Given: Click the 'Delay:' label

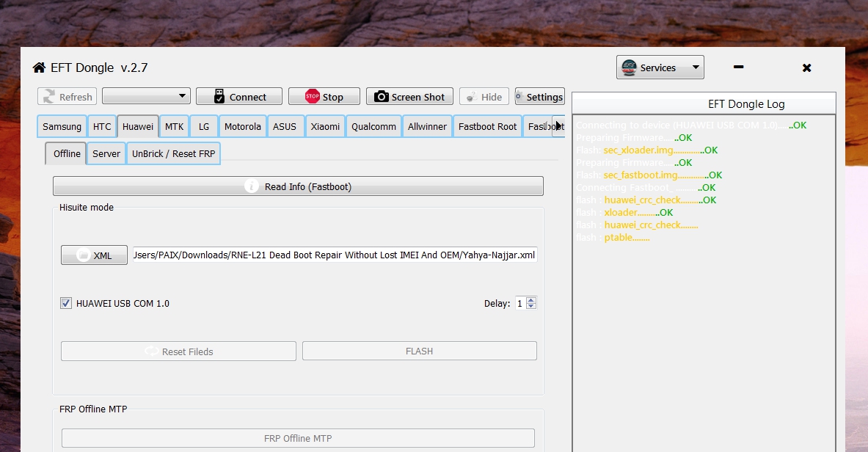Looking at the screenshot, I should (497, 304).
